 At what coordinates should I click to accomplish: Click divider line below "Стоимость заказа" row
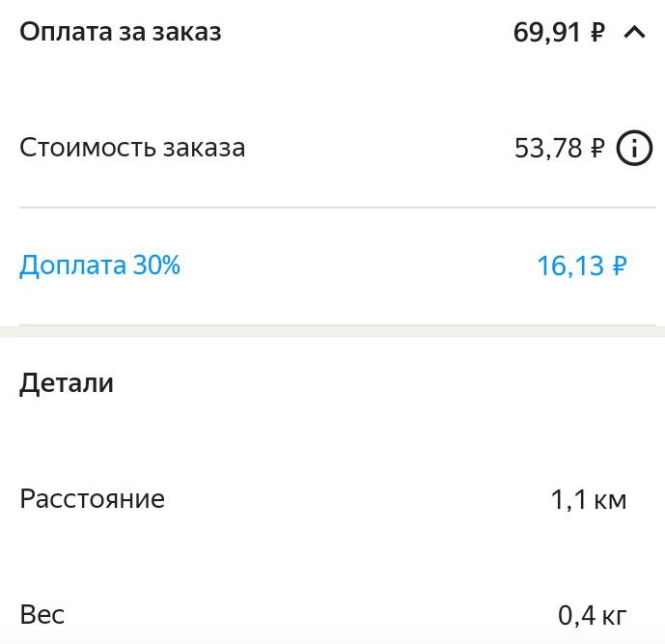332,208
